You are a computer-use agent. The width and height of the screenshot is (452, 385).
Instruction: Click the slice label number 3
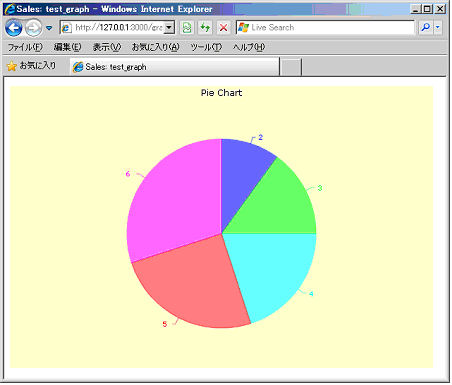pyautogui.click(x=320, y=188)
